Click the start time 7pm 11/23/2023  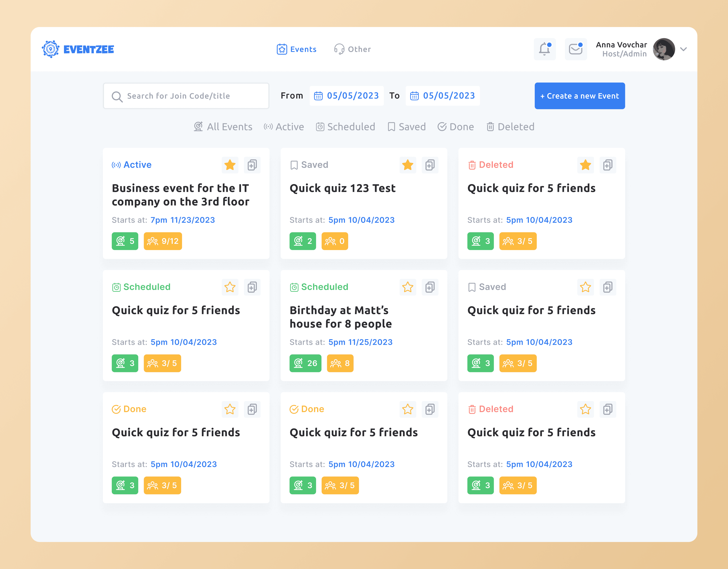pos(183,220)
